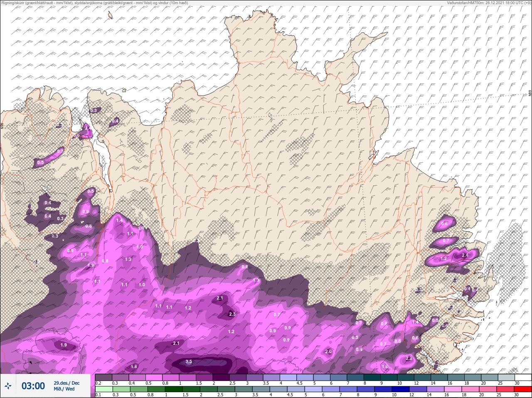Image resolution: width=532 pixels, height=398 pixels.
Task: Select the pale green 0.1–0.3 swatch in bottom legend
Action: [x=104, y=389]
